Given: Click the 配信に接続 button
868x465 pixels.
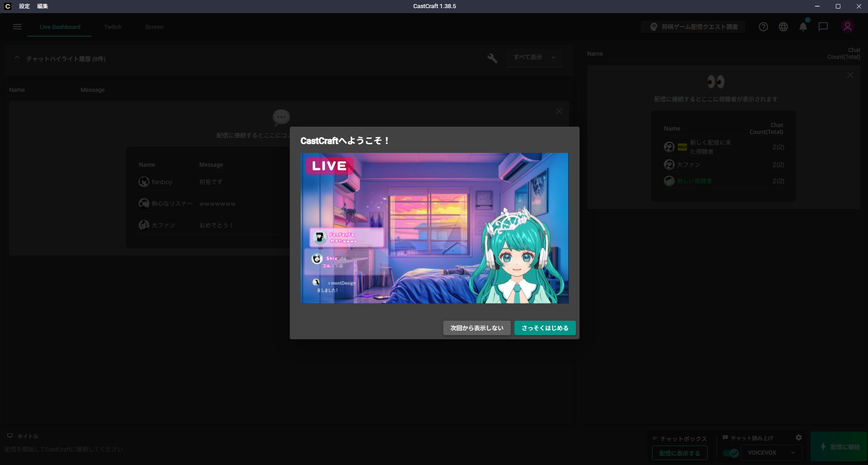Looking at the screenshot, I should tap(839, 447).
